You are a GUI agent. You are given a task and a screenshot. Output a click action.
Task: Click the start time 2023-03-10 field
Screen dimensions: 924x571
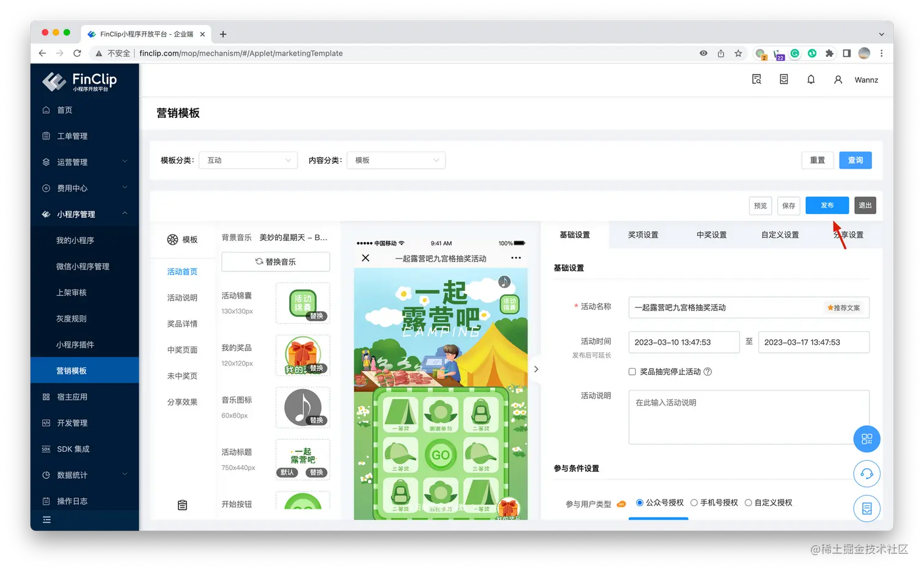coord(684,342)
